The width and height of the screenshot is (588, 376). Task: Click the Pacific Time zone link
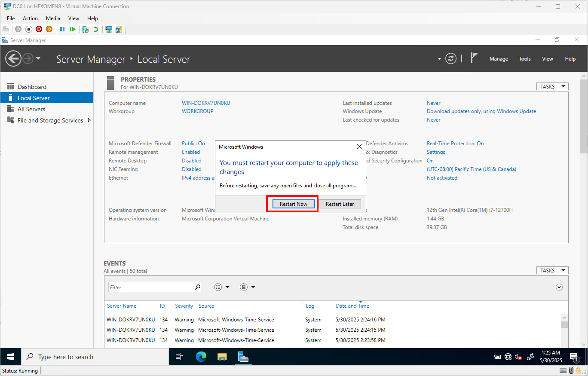point(472,169)
